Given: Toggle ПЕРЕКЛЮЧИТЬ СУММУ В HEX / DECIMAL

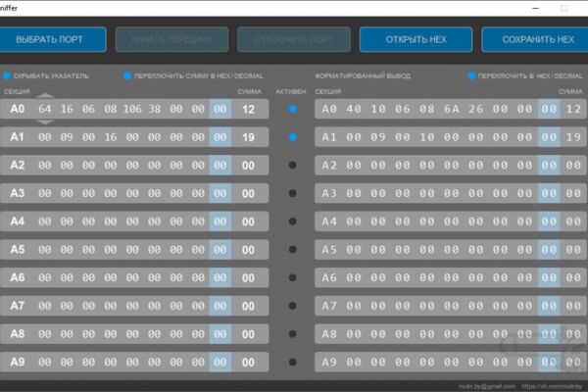Looking at the screenshot, I should pyautogui.click(x=127, y=75).
